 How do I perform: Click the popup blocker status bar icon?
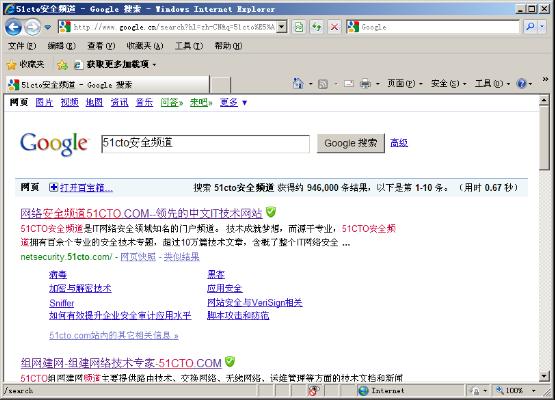(313, 391)
